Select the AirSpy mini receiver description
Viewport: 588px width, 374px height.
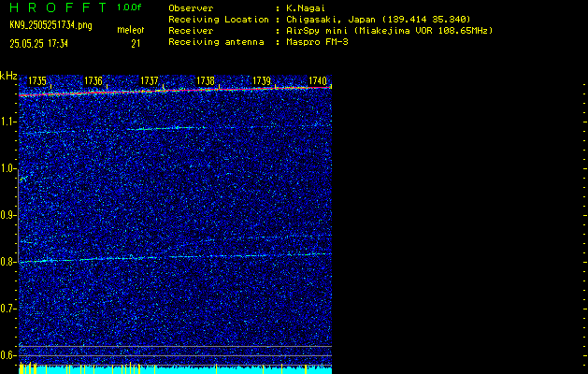tap(390, 31)
